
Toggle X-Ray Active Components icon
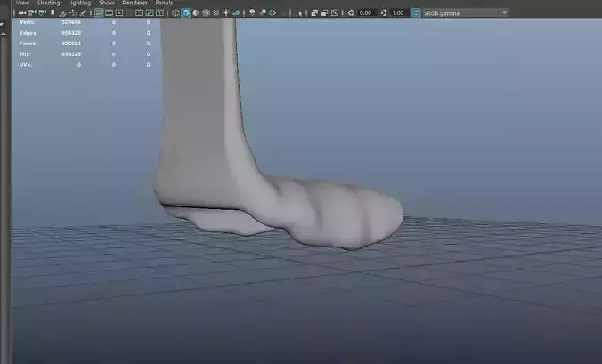click(x=324, y=12)
